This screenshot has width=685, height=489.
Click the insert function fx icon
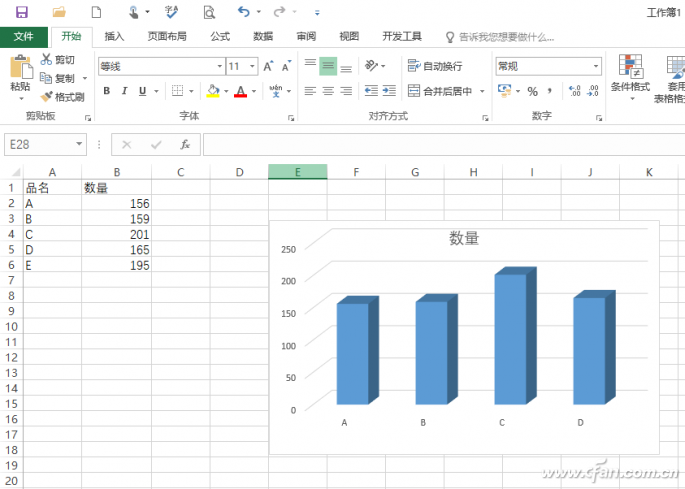pyautogui.click(x=185, y=144)
